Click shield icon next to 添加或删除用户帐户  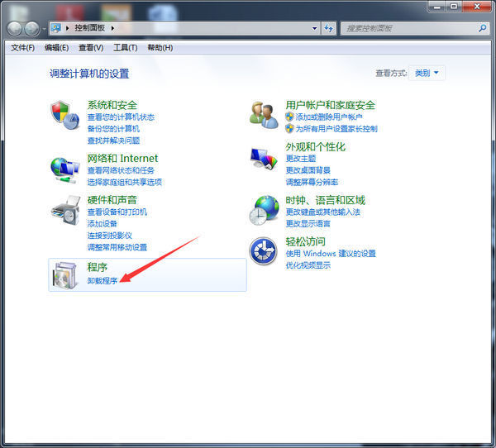pos(289,117)
